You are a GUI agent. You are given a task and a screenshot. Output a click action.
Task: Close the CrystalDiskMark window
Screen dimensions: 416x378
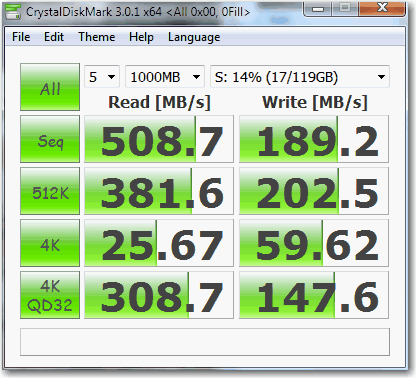click(x=382, y=9)
